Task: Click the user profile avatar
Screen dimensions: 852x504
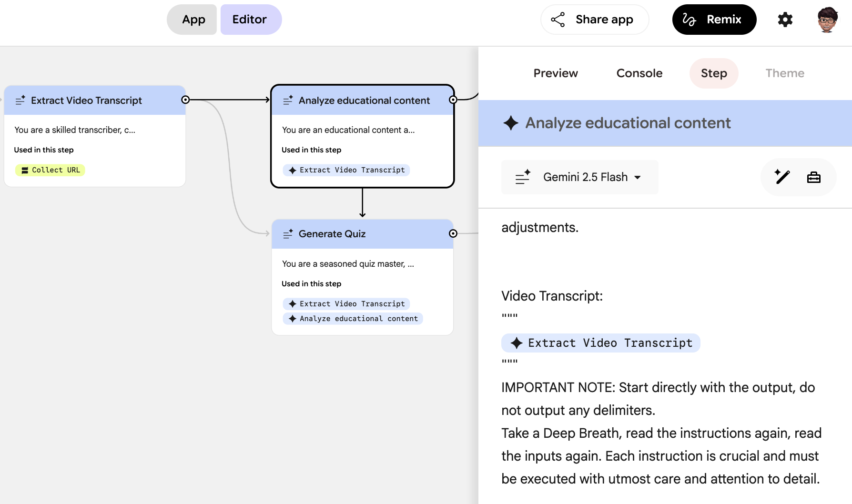Action: [828, 20]
